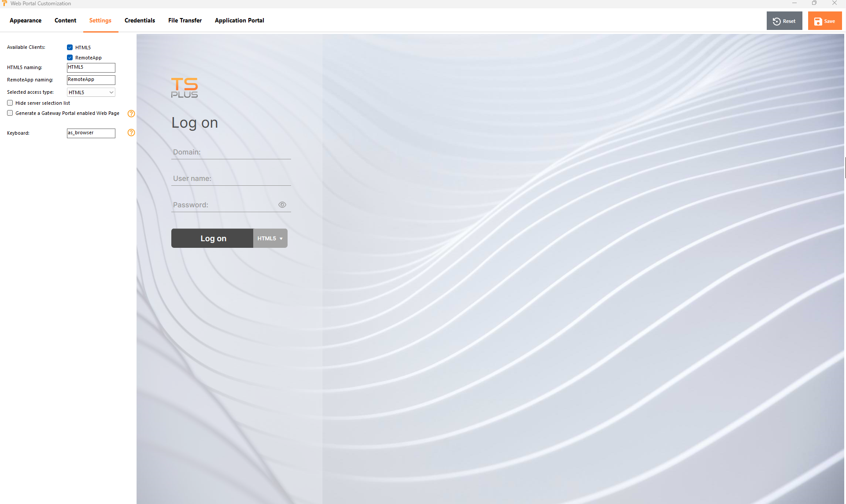Toggle the RemoteApp available client checkbox
Image resolution: width=846 pixels, height=504 pixels.
[x=69, y=57]
